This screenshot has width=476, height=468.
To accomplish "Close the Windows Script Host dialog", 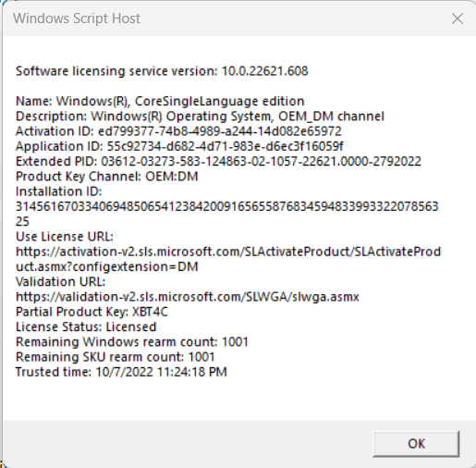I will pyautogui.click(x=458, y=18).
